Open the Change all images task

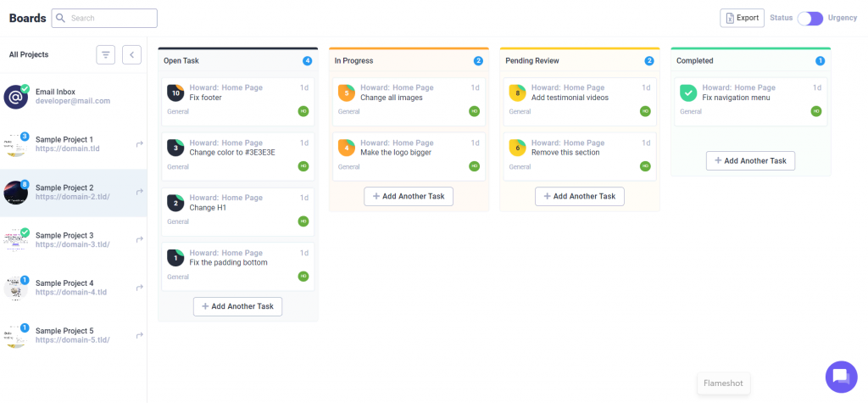coord(392,98)
